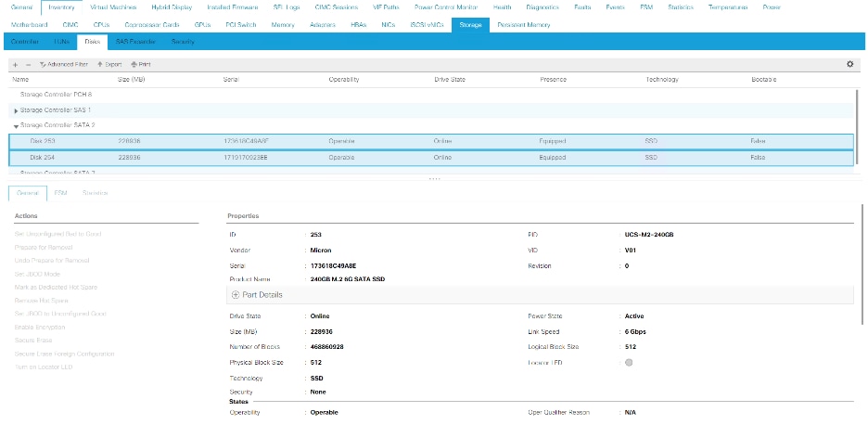
Task: Open the Statistics tab in details pane
Action: [x=96, y=193]
